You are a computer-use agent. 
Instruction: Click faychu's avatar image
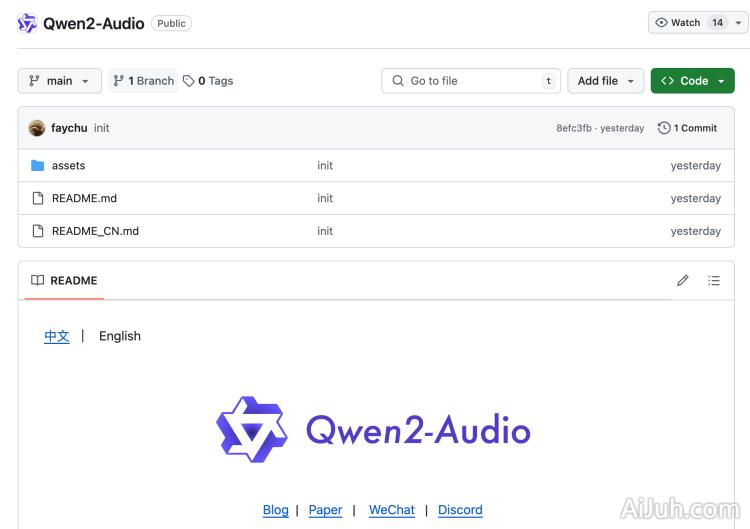pyautogui.click(x=36, y=128)
